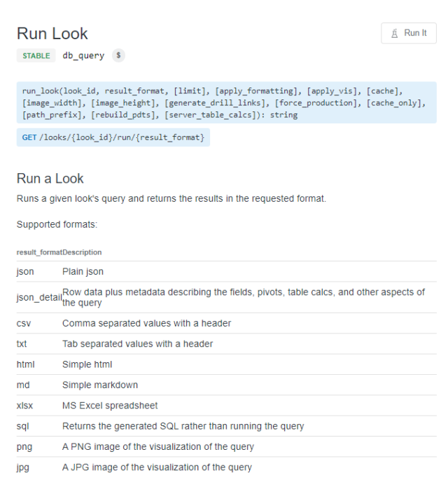Image resolution: width=448 pixels, height=487 pixels.
Task: Click the GET /looks endpoint path block
Action: point(113,137)
